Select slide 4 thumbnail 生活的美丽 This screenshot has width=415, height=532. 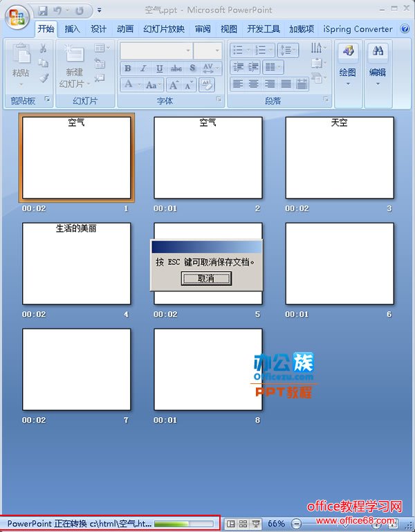pyautogui.click(x=76, y=264)
